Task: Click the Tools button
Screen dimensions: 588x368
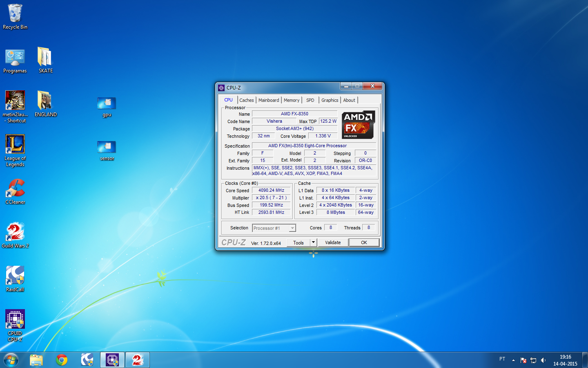Action: [298, 242]
